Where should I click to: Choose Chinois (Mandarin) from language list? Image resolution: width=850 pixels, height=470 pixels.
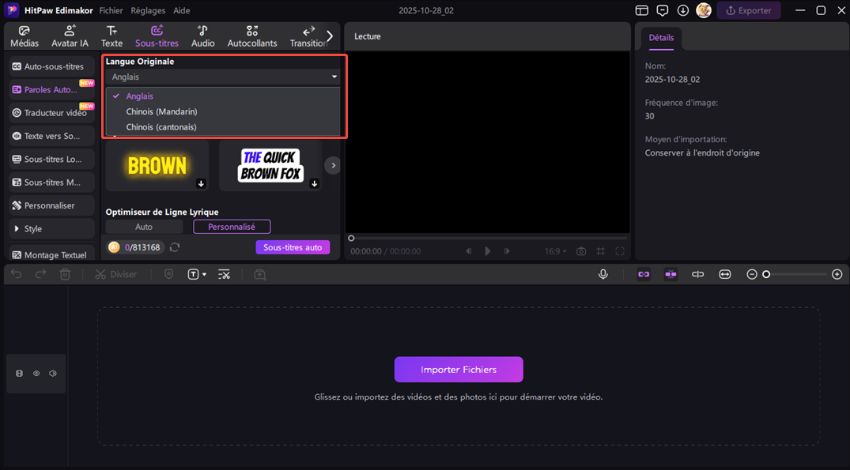click(161, 111)
